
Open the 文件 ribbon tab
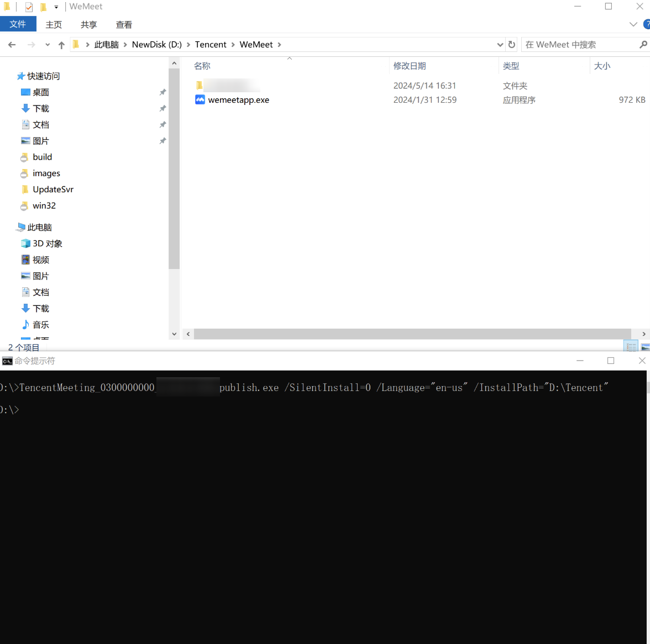[18, 24]
